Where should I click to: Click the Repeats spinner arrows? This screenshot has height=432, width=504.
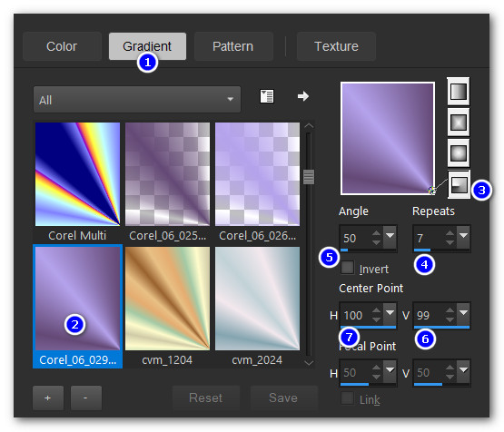(450, 238)
